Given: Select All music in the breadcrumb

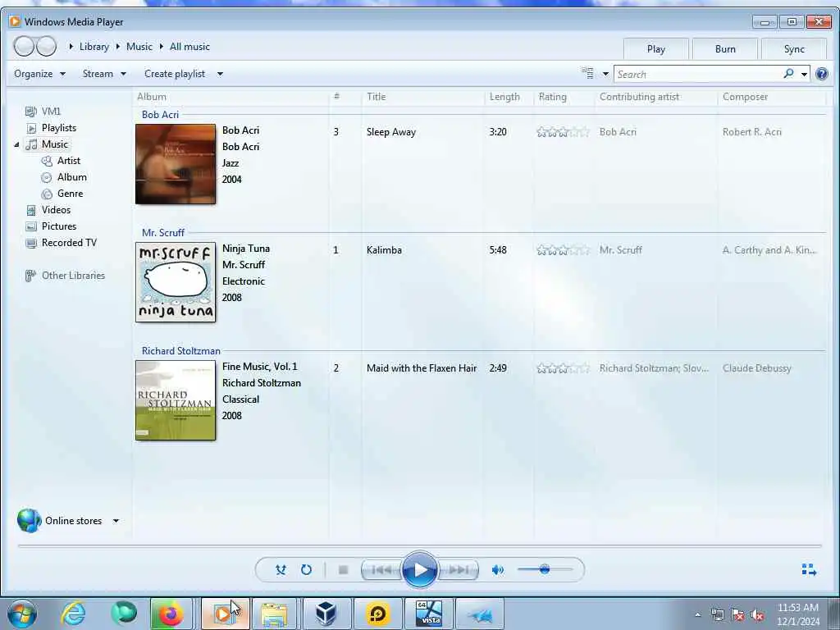Looking at the screenshot, I should pos(189,47).
